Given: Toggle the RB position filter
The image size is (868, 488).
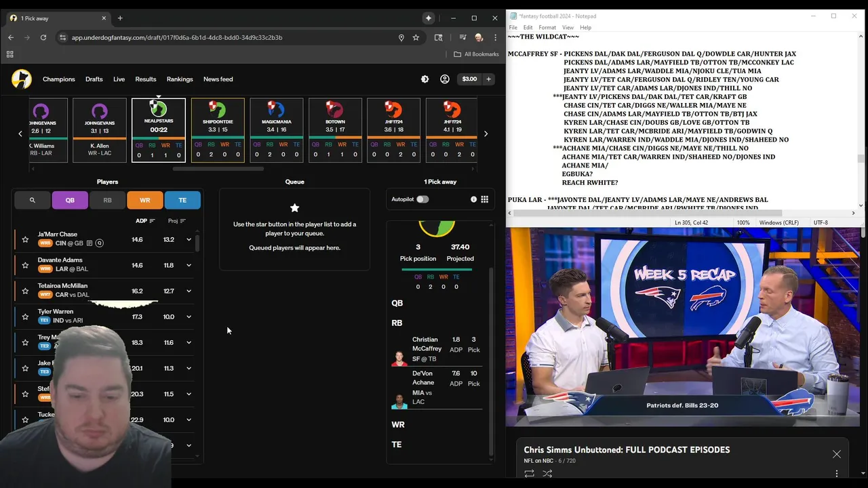Looking at the screenshot, I should click(107, 200).
